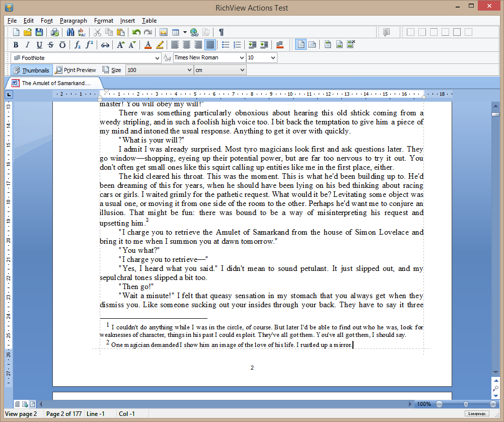This screenshot has width=504, height=422.
Task: Open a file using the folder icon
Action: click(28, 32)
